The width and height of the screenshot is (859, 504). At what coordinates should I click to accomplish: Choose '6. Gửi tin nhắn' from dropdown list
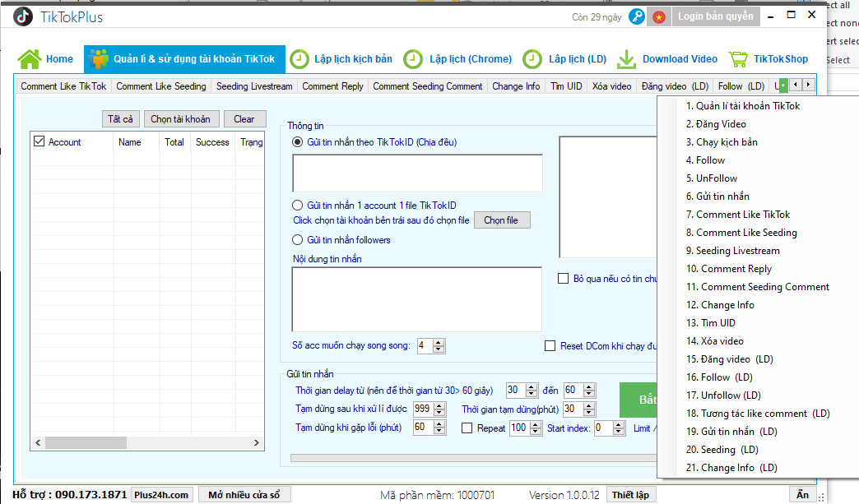pyautogui.click(x=717, y=196)
